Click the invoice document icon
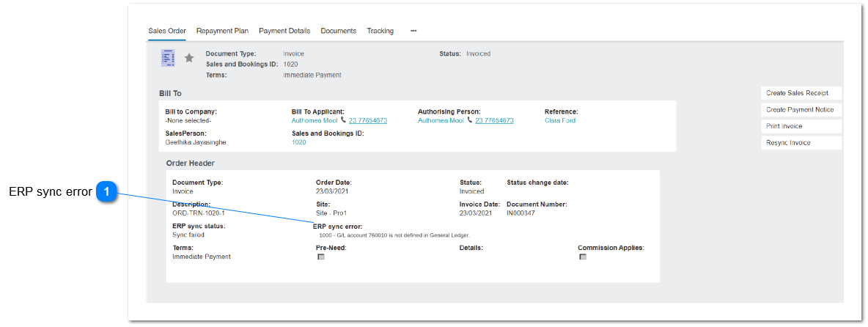This screenshot has height=327, width=868. [x=168, y=57]
